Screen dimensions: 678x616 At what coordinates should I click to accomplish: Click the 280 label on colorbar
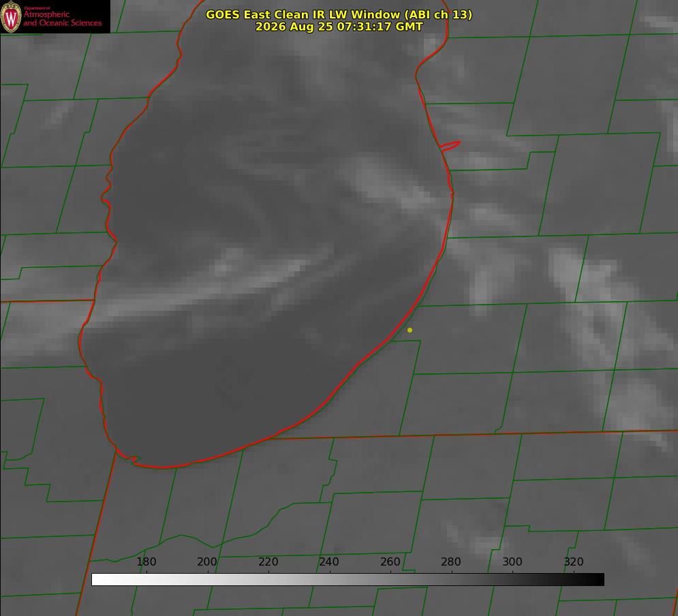451,561
